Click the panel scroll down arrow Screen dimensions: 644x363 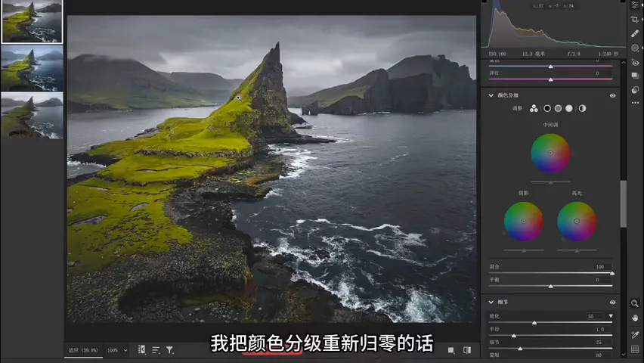pos(624,354)
